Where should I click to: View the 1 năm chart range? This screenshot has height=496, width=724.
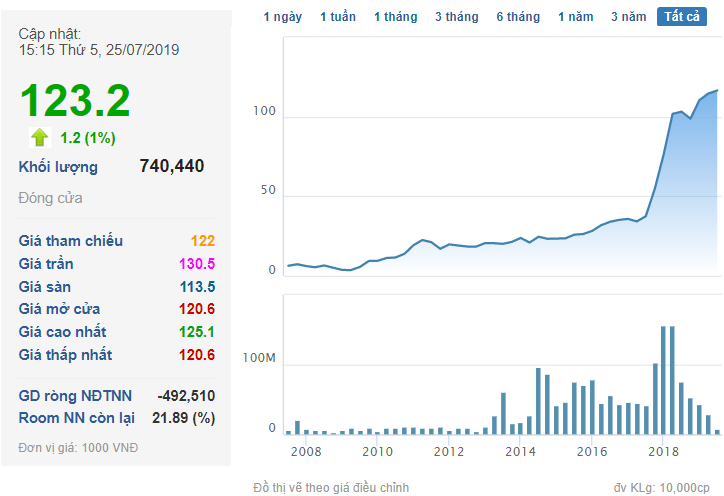point(575,17)
